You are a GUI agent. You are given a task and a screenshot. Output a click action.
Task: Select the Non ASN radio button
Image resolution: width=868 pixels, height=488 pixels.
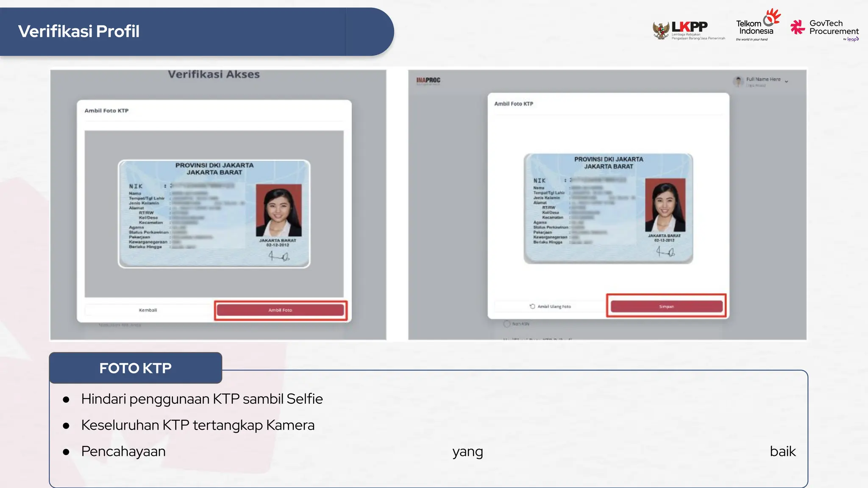[507, 324]
